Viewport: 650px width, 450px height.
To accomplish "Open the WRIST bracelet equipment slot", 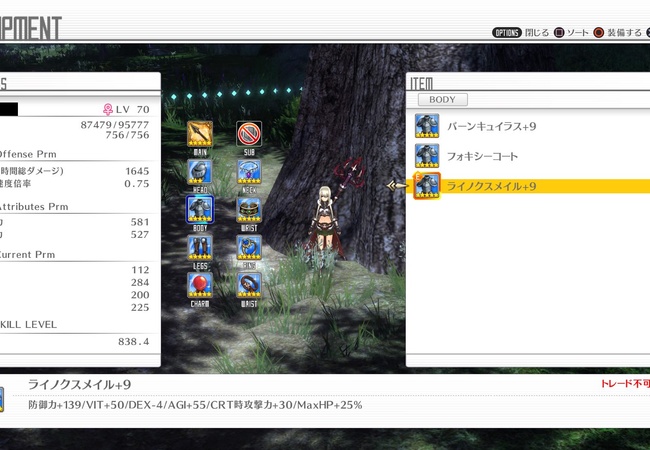I will click(249, 210).
